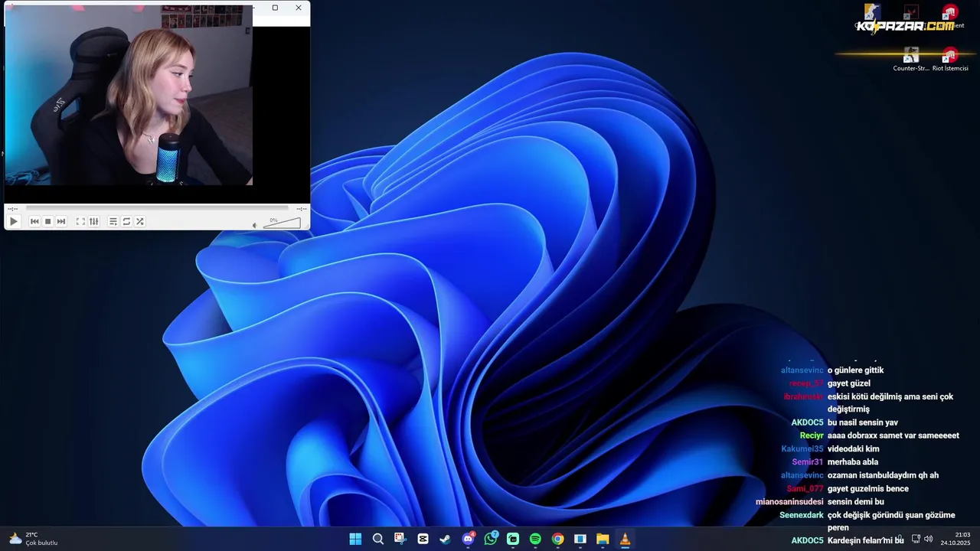The width and height of the screenshot is (980, 551).
Task: Toggle loop repeat mode in VLC
Action: click(126, 221)
